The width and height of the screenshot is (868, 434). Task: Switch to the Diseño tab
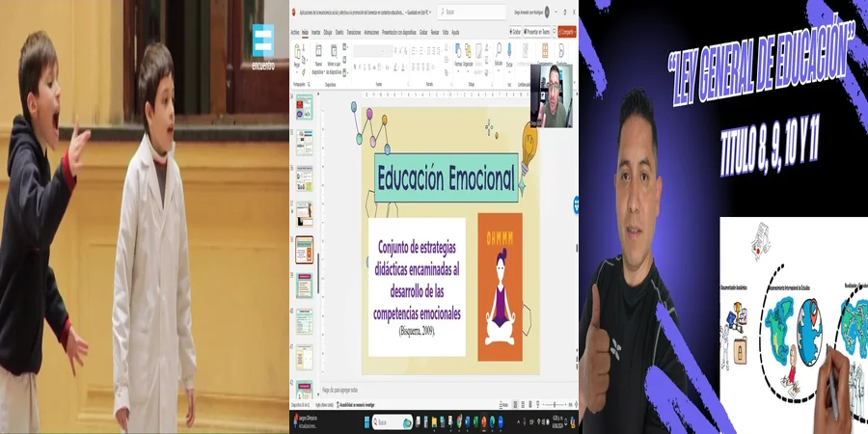pyautogui.click(x=339, y=32)
